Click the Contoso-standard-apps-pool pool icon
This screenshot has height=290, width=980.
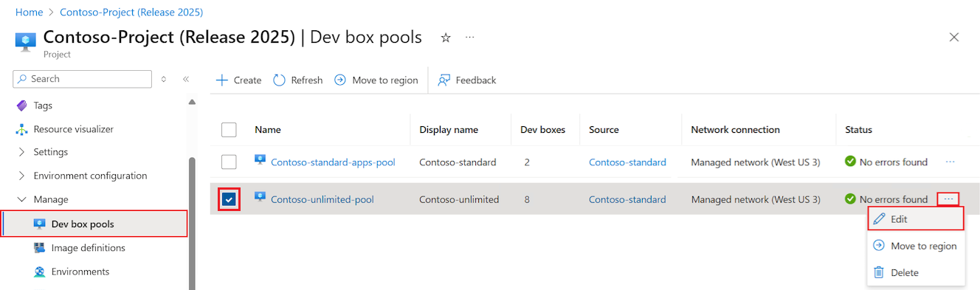coord(260,160)
